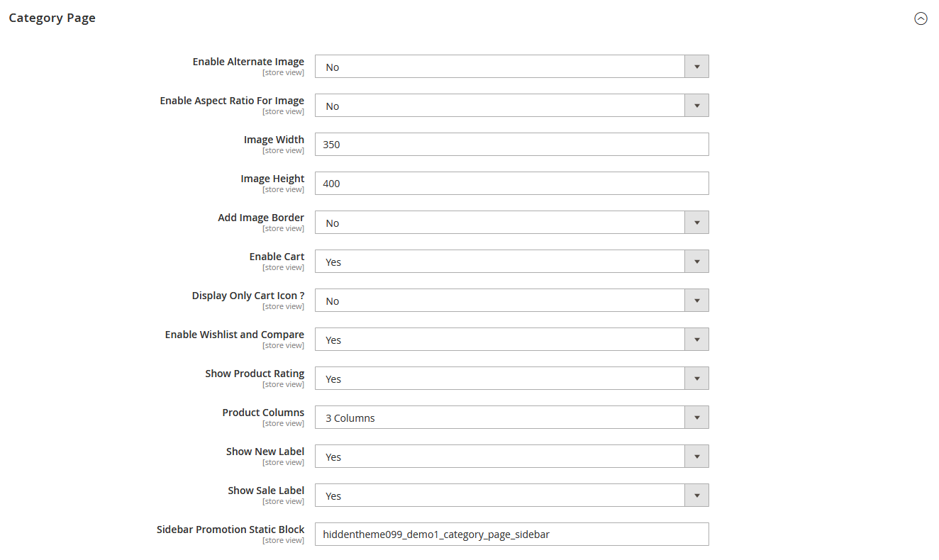939x560 pixels.
Task: Click the store view link under Image Width
Action: coord(283,150)
